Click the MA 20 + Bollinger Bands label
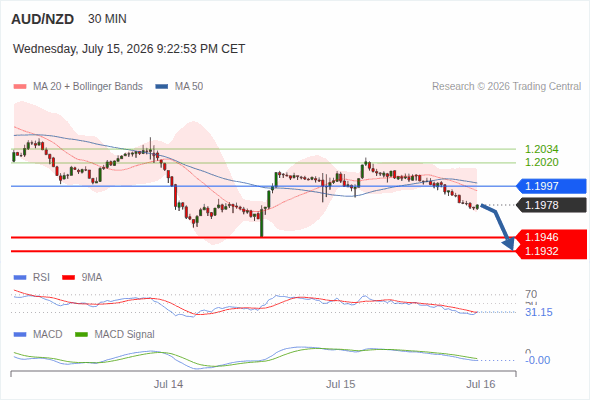This screenshot has width=590, height=400. coord(88,87)
